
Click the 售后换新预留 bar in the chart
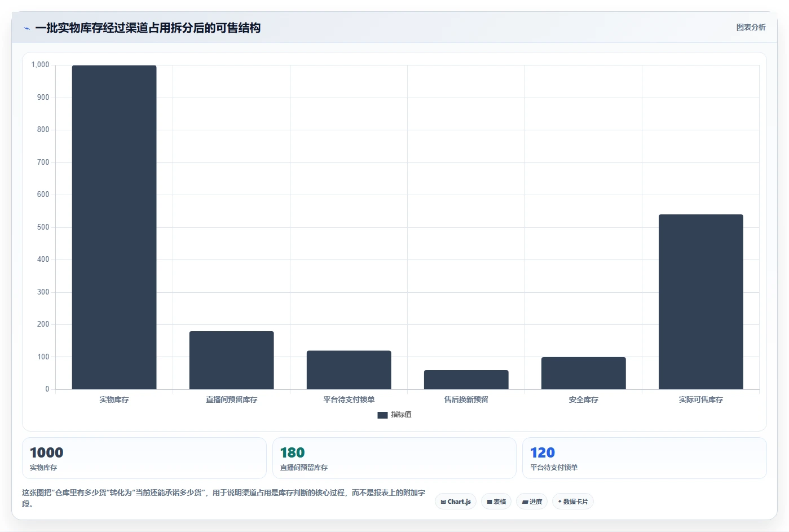(x=466, y=380)
